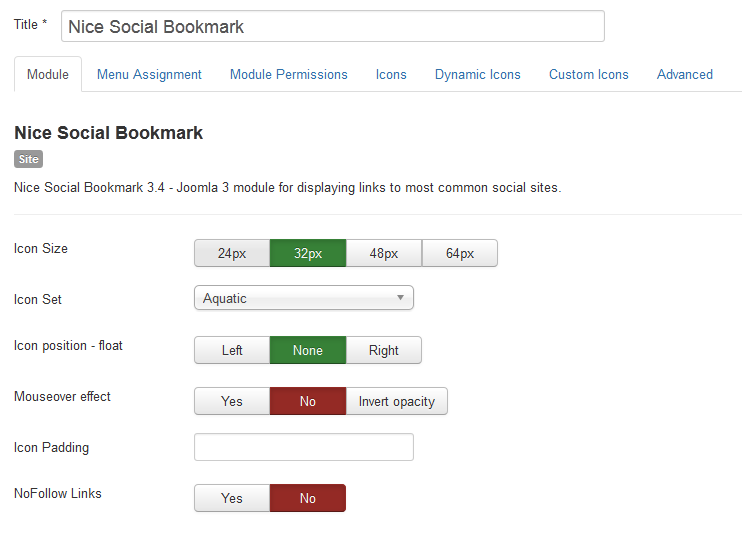Float icons to the Left
The height and width of the screenshot is (536, 742).
click(x=232, y=350)
